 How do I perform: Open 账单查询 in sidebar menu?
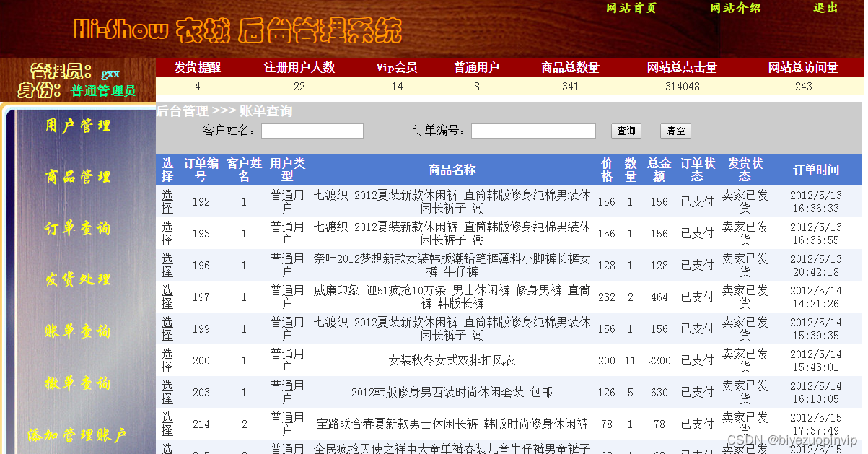coord(78,331)
